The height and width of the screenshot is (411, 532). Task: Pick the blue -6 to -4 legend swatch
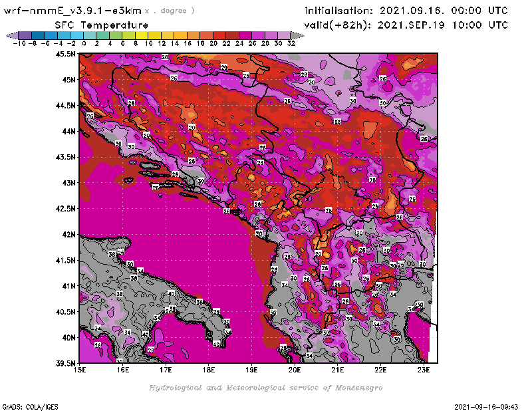51,35
